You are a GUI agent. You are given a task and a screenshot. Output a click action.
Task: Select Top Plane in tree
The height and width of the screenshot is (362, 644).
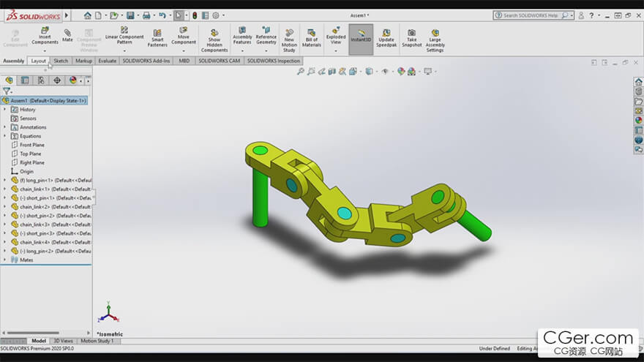[x=31, y=154]
